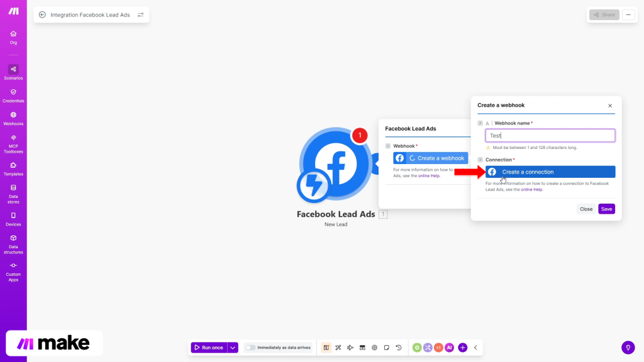Click the Close button in dialog
The width and height of the screenshot is (644, 362).
tap(586, 209)
